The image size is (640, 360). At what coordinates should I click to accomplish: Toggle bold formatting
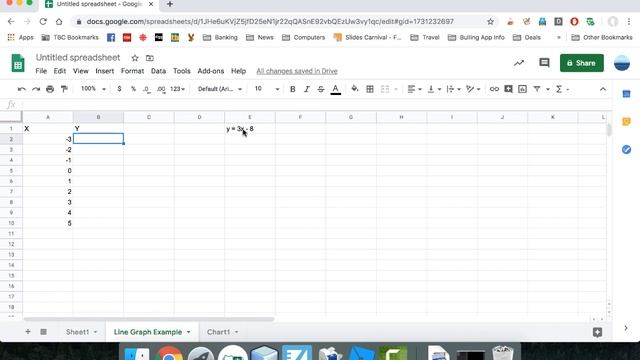coord(292,89)
